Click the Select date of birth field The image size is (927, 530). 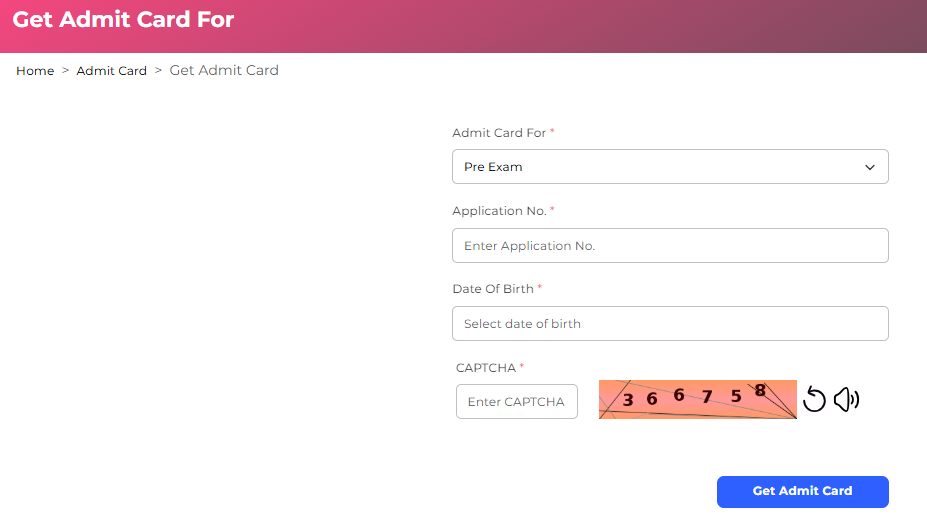[670, 324]
